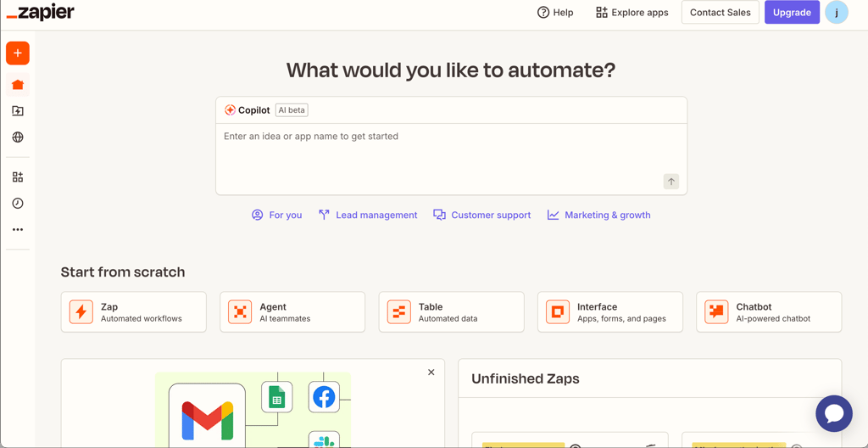Select the Marketing & growth tab
This screenshot has width=868, height=448.
coord(599,215)
